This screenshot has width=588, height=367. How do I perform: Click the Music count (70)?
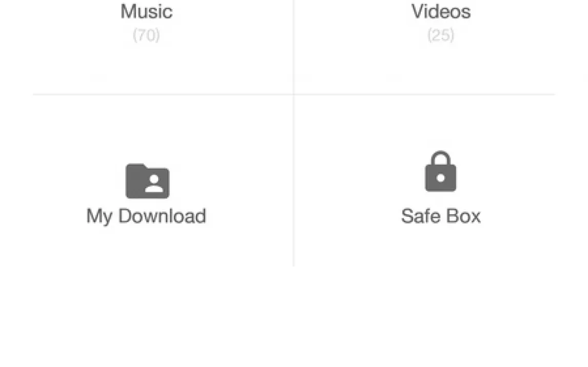click(x=146, y=35)
